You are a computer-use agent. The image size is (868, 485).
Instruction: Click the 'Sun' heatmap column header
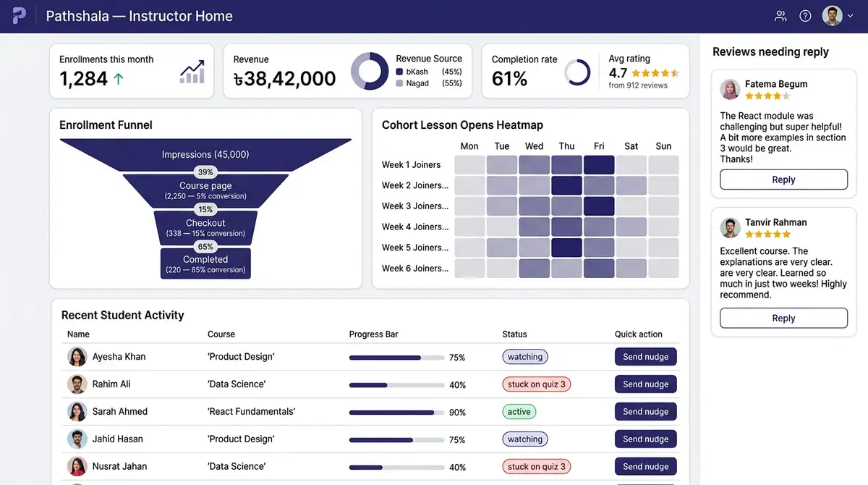click(x=663, y=146)
